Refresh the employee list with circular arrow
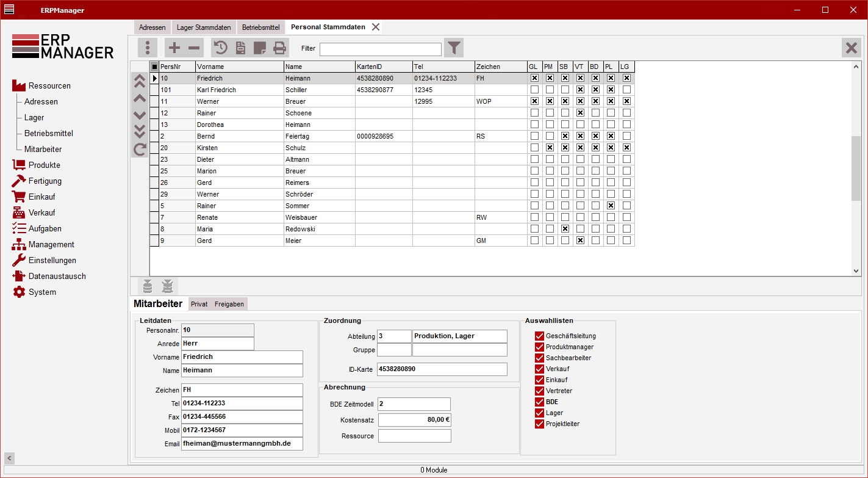The width and height of the screenshot is (868, 478). 139,149
